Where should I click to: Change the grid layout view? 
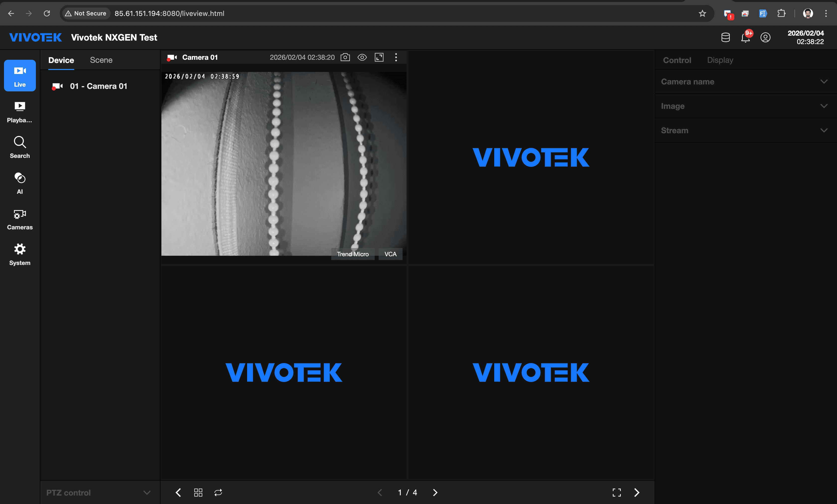198,493
